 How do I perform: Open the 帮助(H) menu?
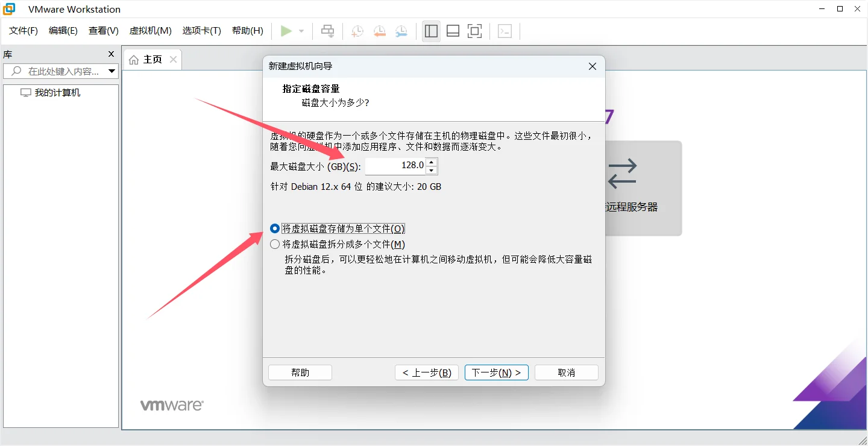(x=248, y=31)
